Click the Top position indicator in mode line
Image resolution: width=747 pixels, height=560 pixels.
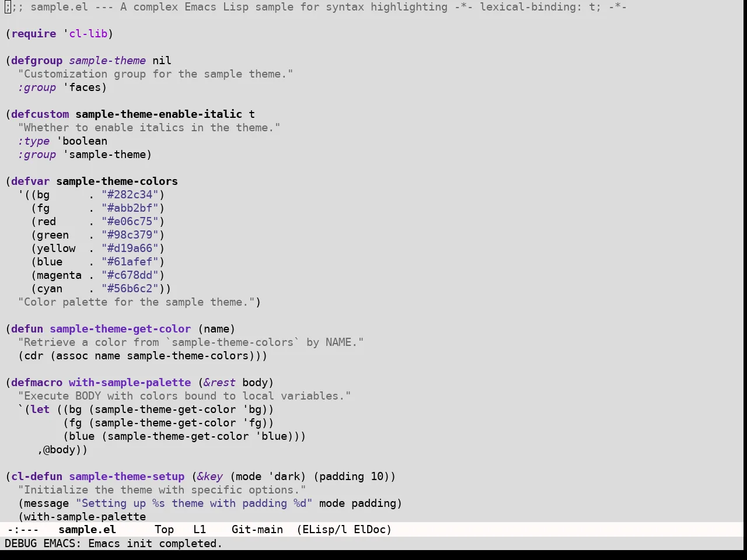click(x=164, y=530)
